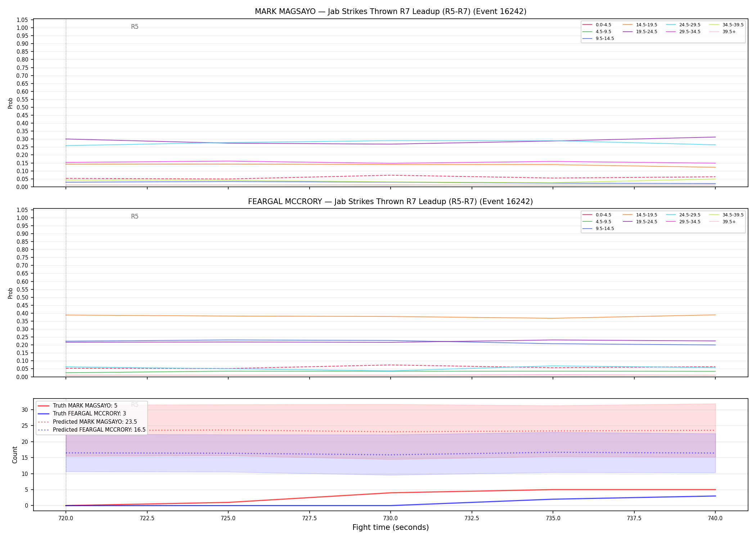This screenshot has height=540, width=756.
Task: Click the 730.0 x-axis tick label
Action: pyautogui.click(x=391, y=518)
